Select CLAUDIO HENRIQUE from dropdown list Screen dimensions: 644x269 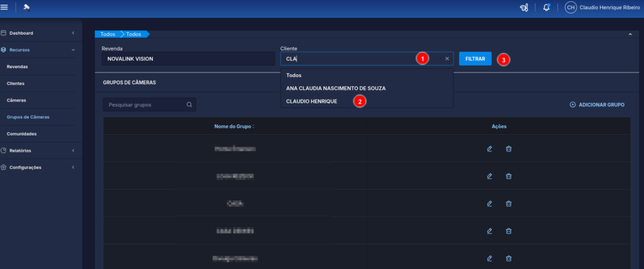click(x=311, y=101)
